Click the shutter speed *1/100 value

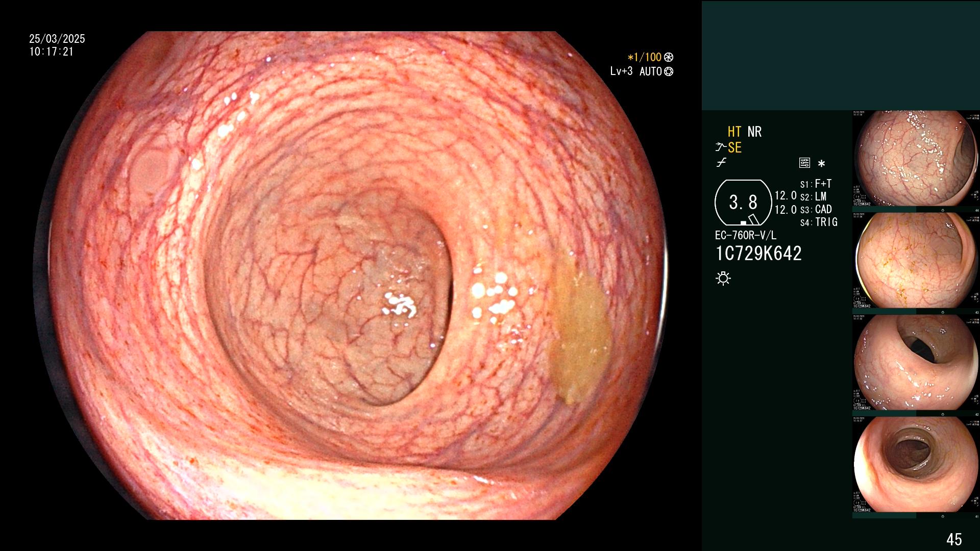(644, 57)
